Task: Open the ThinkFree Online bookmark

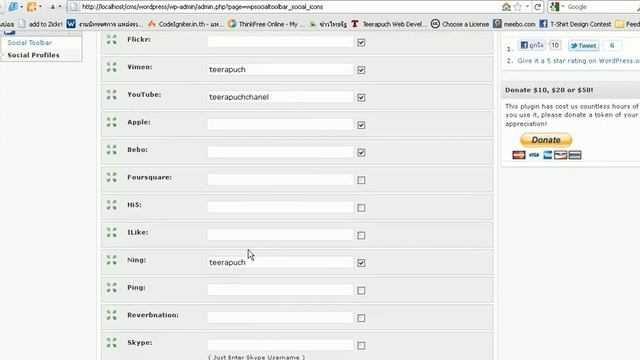Action: pyautogui.click(x=266, y=24)
